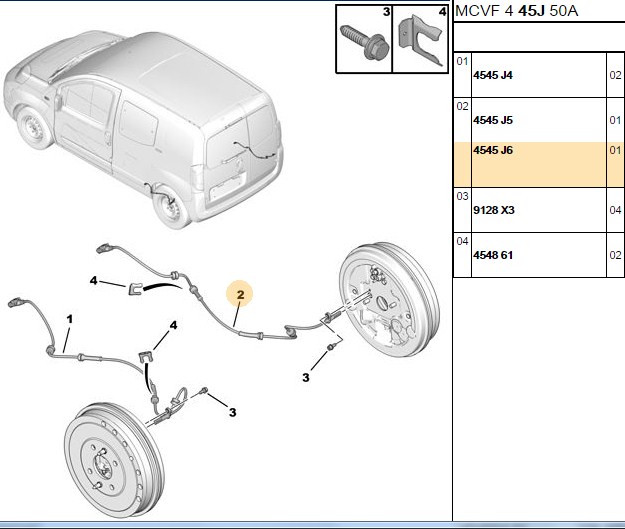Click the MCVF 4 45J 50A header

point(516,11)
